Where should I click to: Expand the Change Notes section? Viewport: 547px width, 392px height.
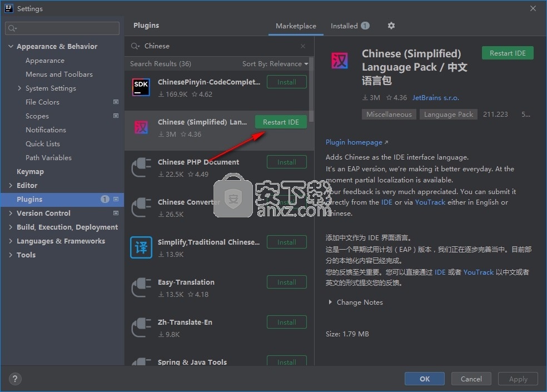[330, 302]
